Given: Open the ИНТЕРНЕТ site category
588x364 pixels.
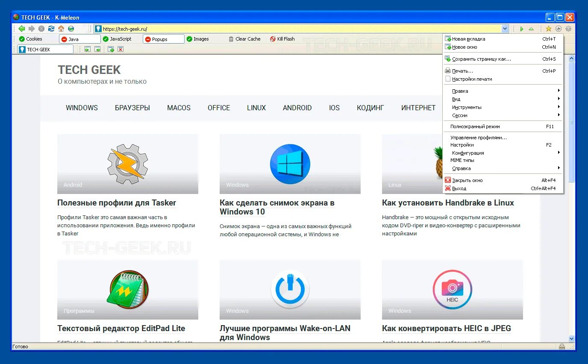Looking at the screenshot, I should tap(418, 108).
